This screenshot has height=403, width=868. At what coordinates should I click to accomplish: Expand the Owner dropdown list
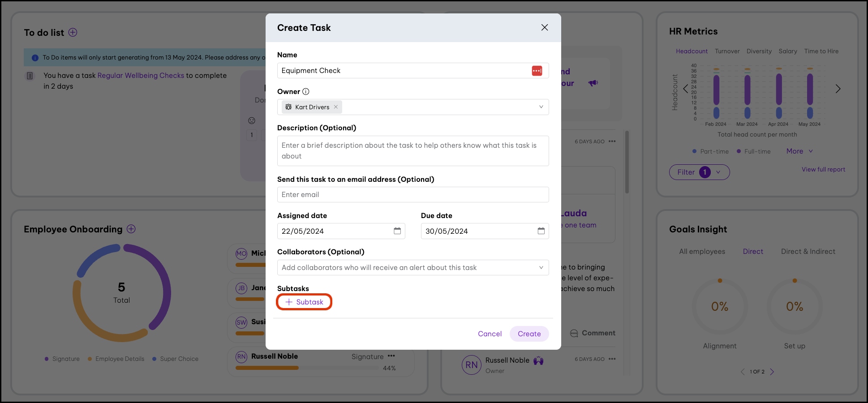point(541,107)
